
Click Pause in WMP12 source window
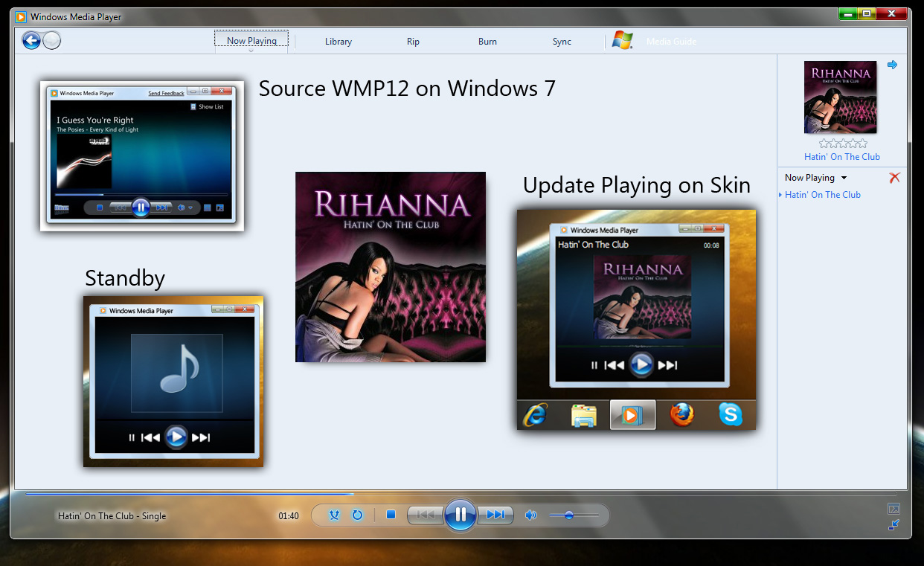pos(141,208)
